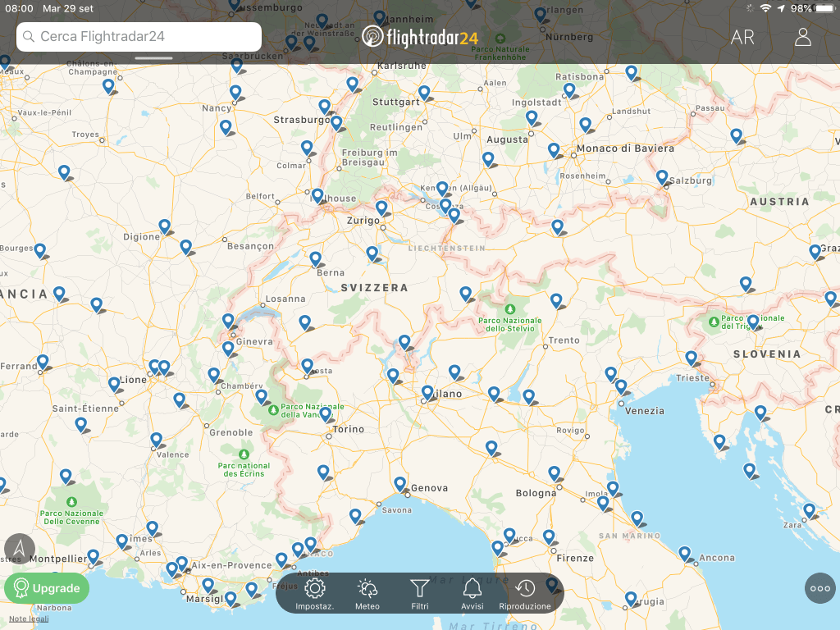
Task: Select the airport pin at Ancona
Action: (685, 554)
